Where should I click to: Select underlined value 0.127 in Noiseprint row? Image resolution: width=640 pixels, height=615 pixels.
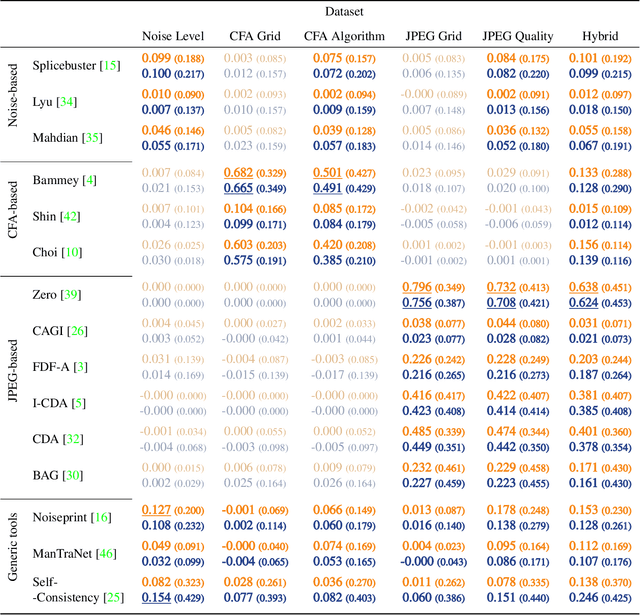[x=156, y=510]
